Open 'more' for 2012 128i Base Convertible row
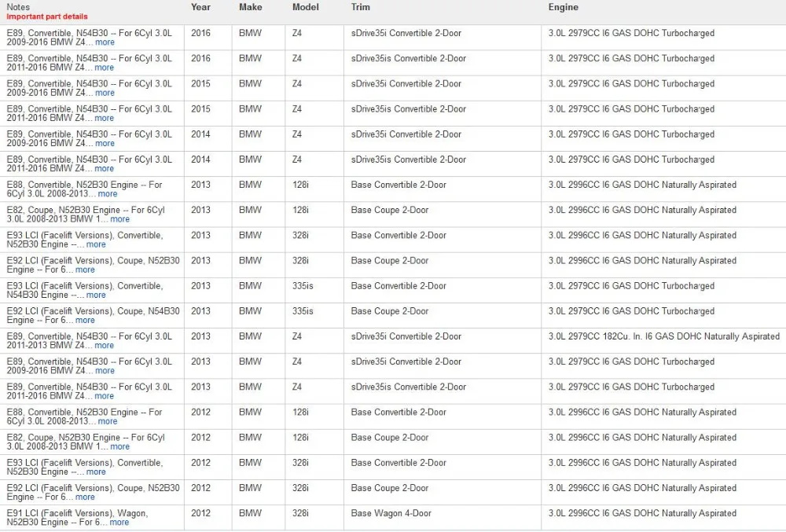The image size is (786, 532). tap(108, 421)
